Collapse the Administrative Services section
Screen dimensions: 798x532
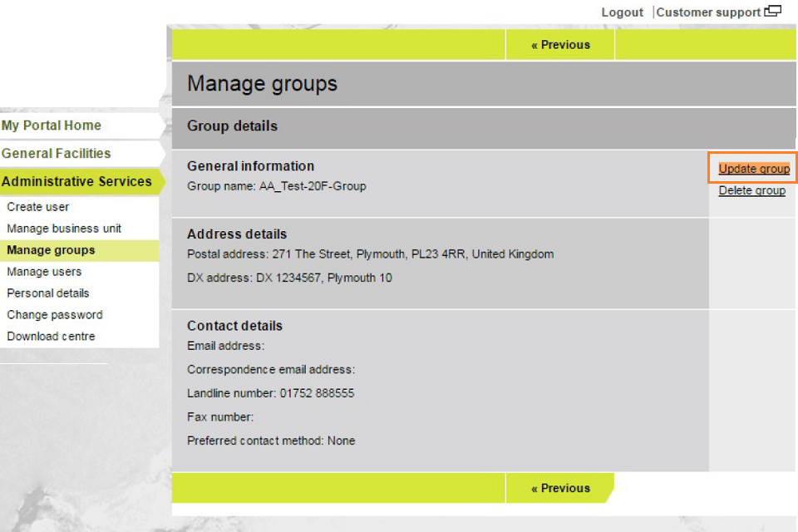(76, 181)
